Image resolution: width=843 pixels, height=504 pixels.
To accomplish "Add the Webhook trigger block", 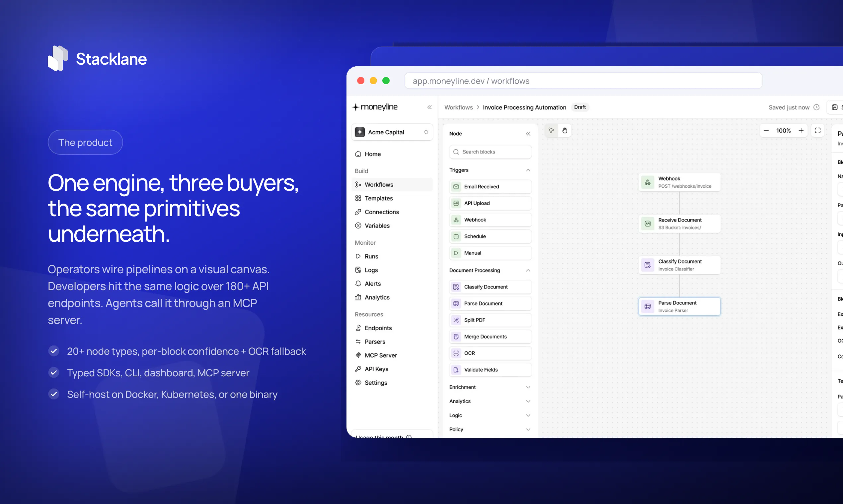I will [x=490, y=220].
